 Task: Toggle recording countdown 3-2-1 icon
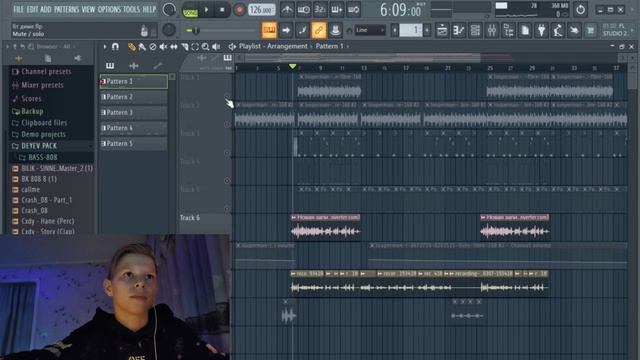[x=320, y=10]
